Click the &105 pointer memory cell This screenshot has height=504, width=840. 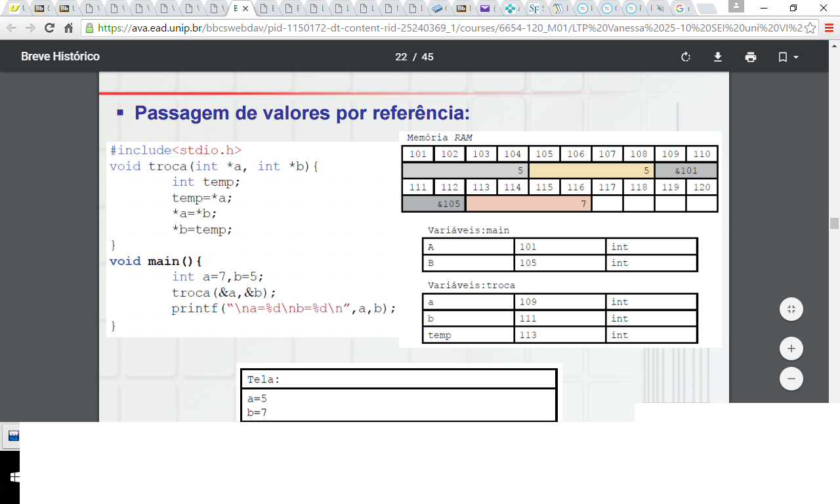click(434, 203)
